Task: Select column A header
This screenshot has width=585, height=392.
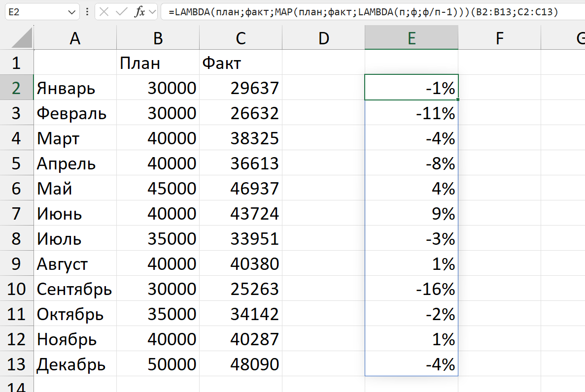Action: click(75, 37)
